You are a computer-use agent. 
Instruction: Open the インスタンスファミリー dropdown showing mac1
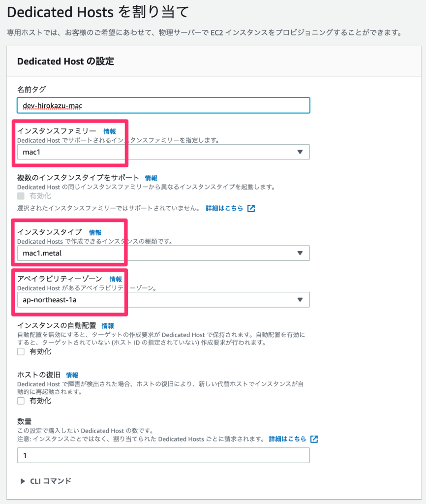pos(163,152)
